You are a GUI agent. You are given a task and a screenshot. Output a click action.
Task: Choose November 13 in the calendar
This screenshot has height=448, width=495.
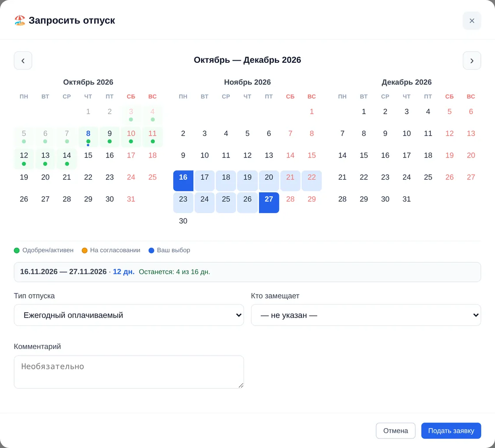pos(269,159)
